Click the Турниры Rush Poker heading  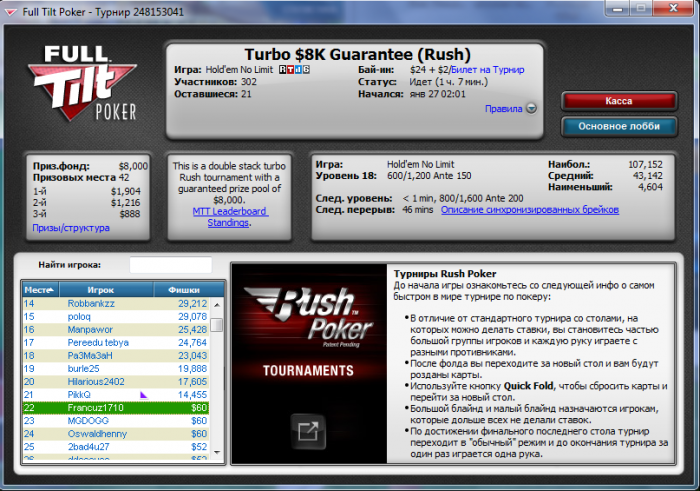click(445, 274)
